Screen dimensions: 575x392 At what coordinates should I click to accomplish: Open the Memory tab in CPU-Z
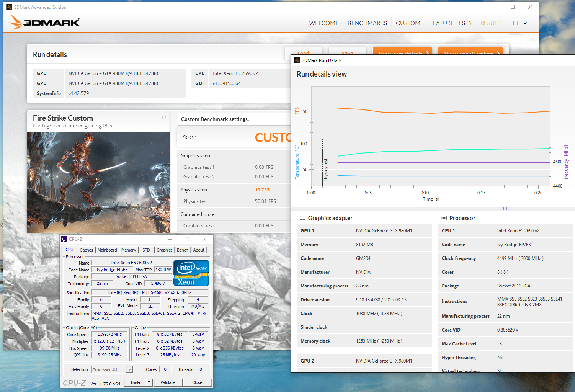pyautogui.click(x=129, y=250)
